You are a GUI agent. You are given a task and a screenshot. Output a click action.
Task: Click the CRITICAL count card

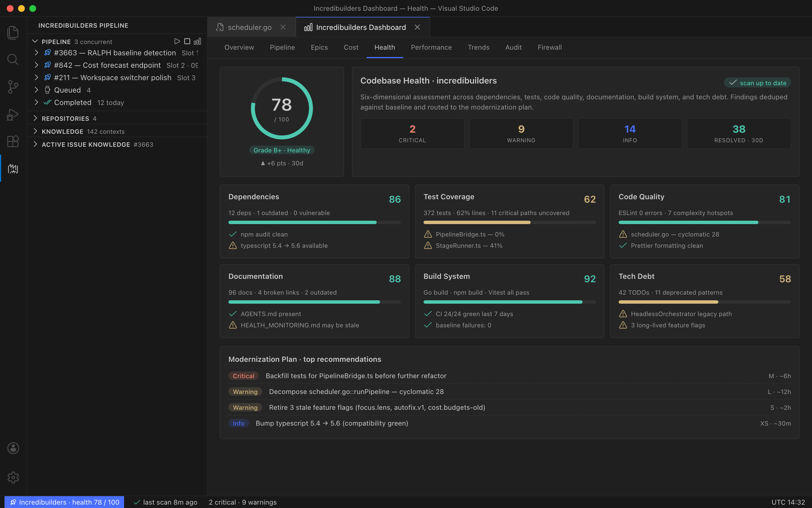pos(412,133)
